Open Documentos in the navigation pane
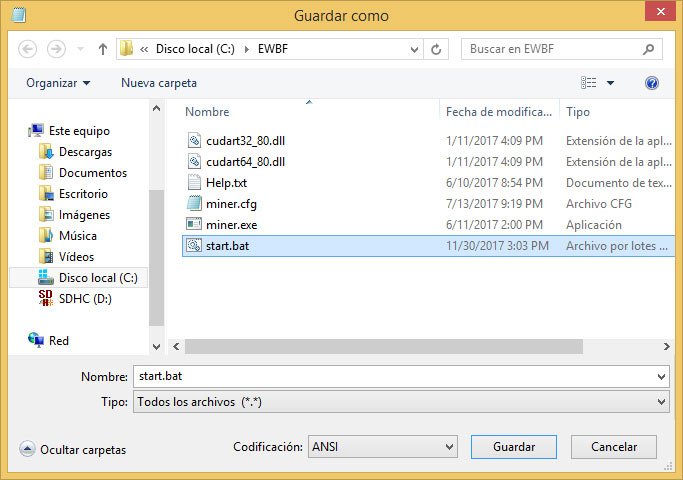The image size is (683, 480). pos(93,172)
